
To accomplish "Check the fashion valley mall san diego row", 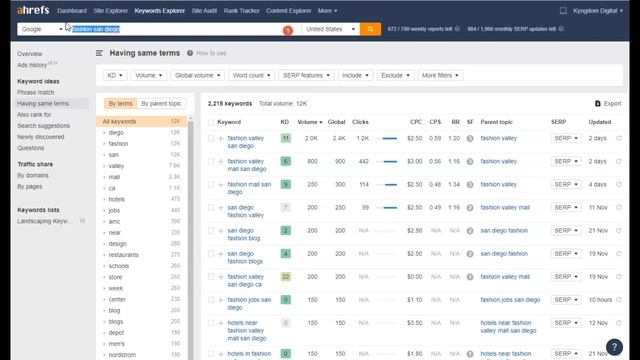I will (x=211, y=161).
